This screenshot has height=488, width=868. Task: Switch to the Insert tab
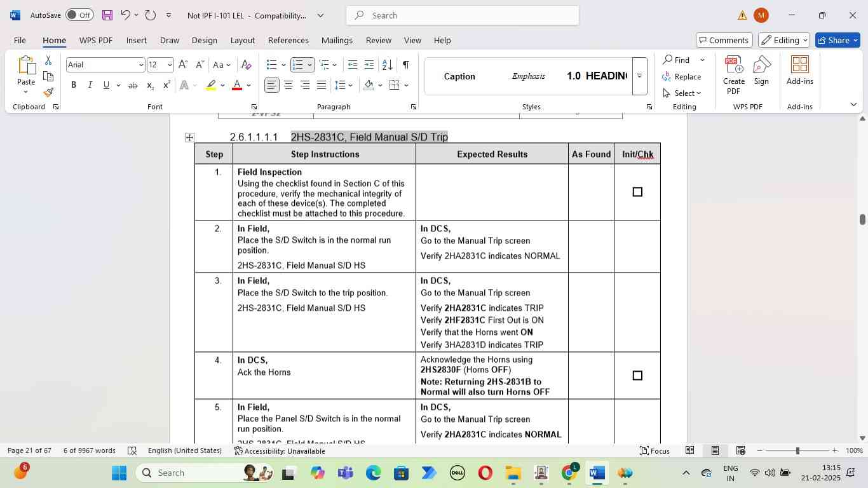pyautogui.click(x=137, y=40)
